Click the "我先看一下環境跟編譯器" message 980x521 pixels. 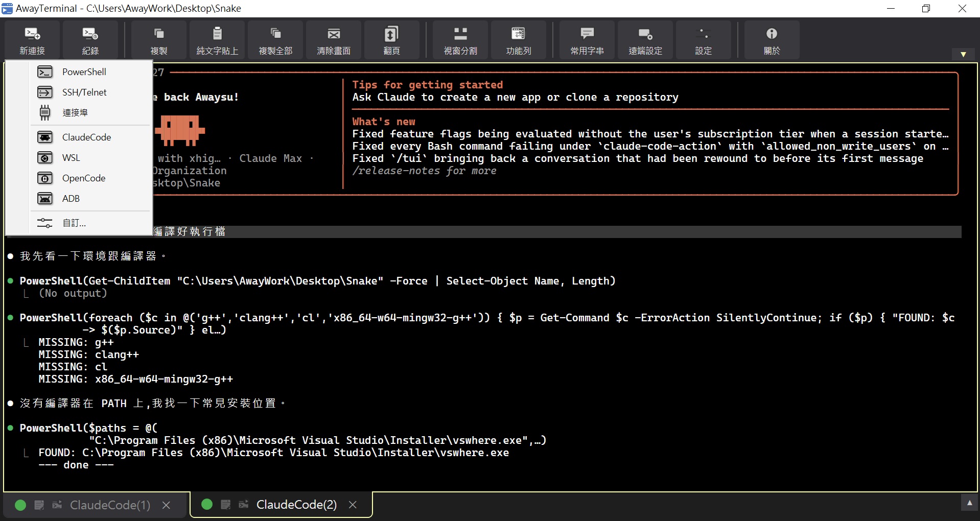point(93,256)
